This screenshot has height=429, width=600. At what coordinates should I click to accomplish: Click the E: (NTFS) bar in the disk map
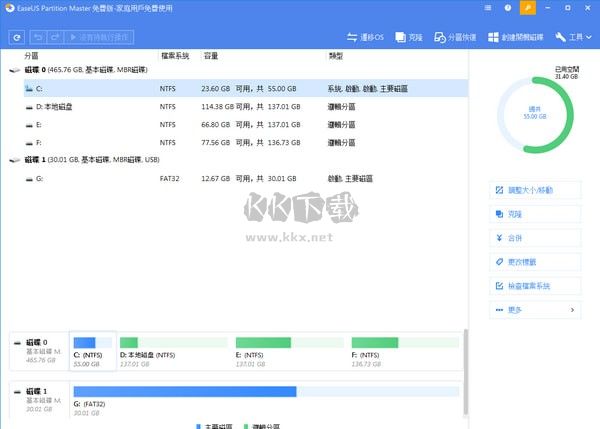click(x=289, y=349)
